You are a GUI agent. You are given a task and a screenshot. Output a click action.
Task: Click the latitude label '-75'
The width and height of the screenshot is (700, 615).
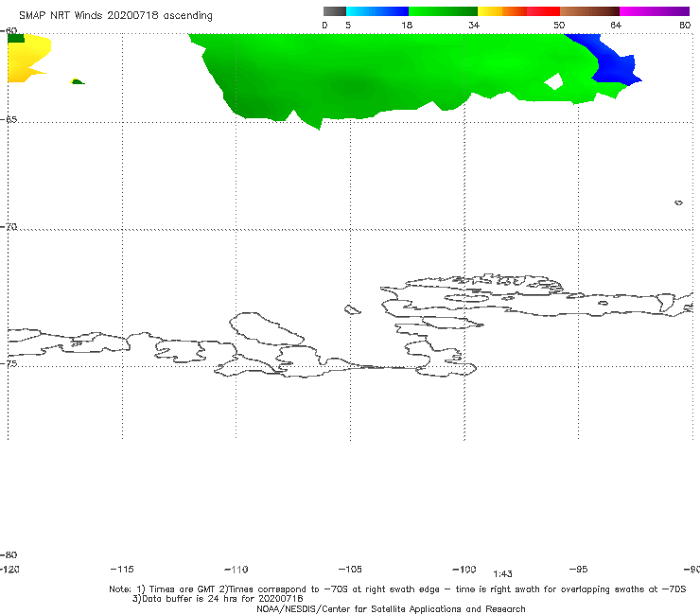coord(9,363)
